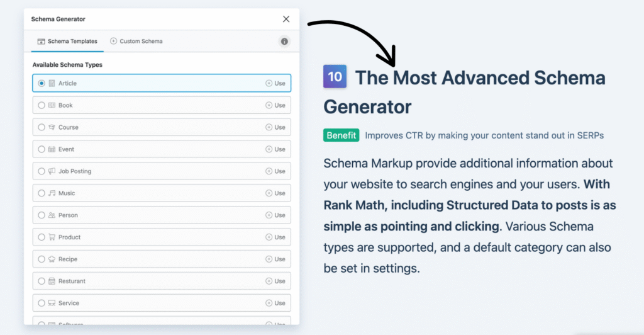Select the Article radio button
Viewport: 644px width, 335px height.
(x=42, y=83)
